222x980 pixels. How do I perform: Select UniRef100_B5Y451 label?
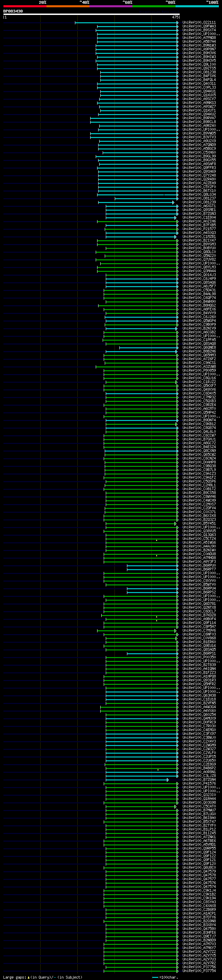(199, 524)
